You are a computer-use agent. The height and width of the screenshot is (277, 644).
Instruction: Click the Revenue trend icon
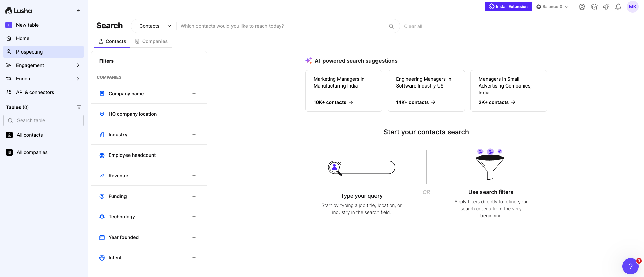pos(102,176)
